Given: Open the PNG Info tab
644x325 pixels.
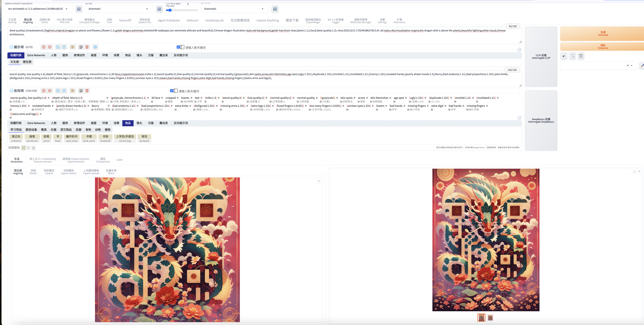Looking at the screenshot, I should pos(64,21).
